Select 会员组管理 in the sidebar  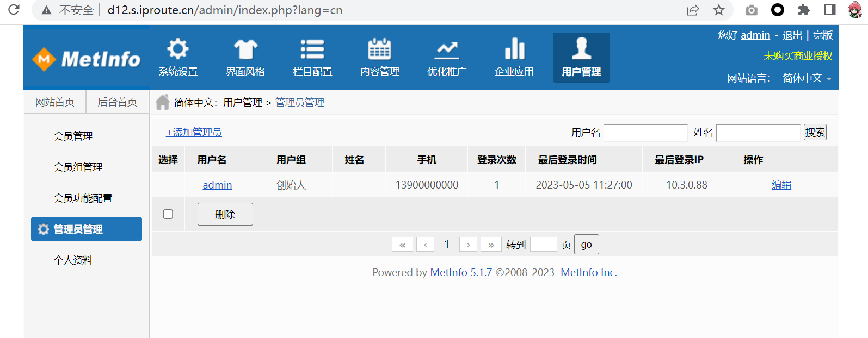pos(78,167)
